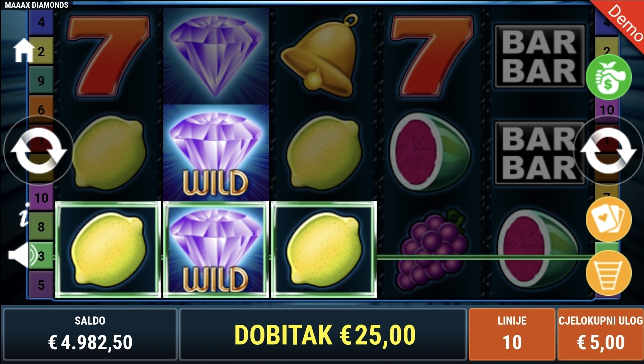644x364 pixels.
Task: Select payline number 4 indicator on left
Action: 41,22
